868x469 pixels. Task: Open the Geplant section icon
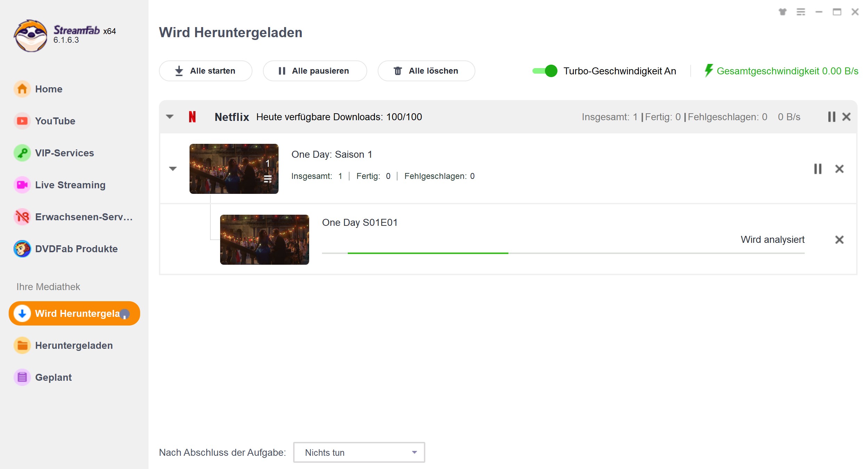[21, 377]
